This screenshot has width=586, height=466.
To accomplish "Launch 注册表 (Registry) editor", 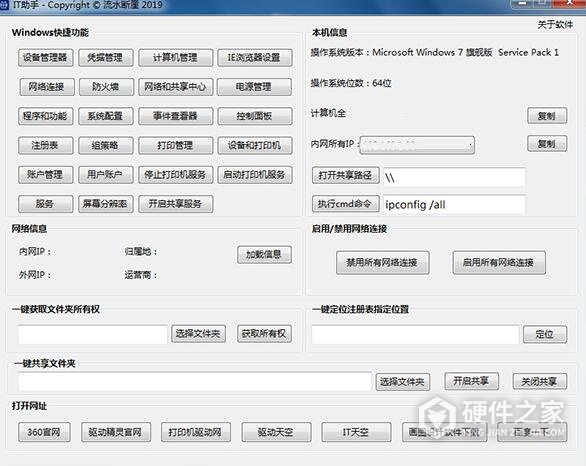I will coord(45,145).
